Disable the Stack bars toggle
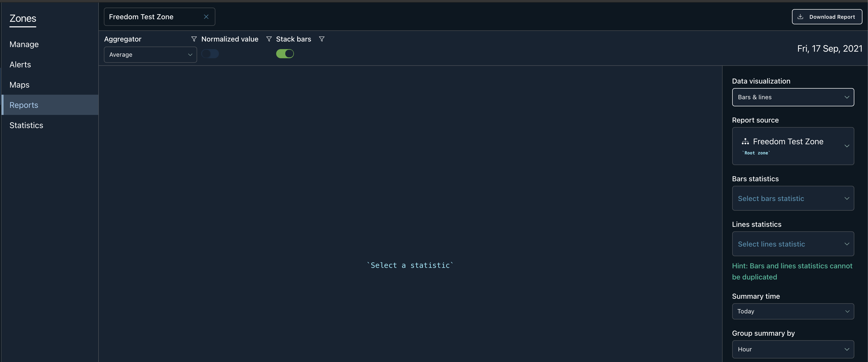This screenshot has width=868, height=362. [285, 54]
